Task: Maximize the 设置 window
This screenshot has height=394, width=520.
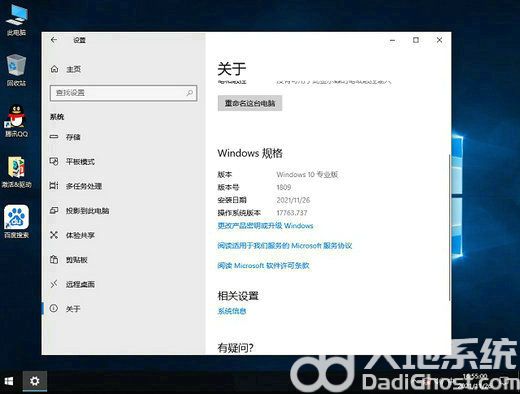Action: tap(416, 40)
